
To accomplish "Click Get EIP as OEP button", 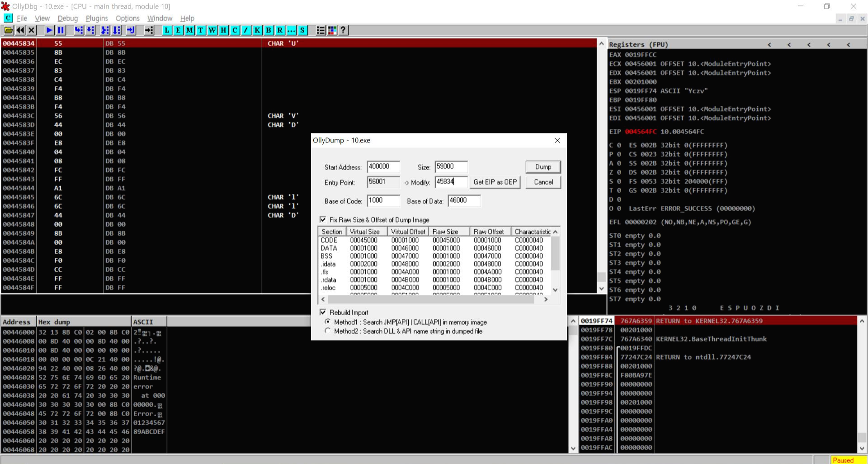I will (495, 182).
